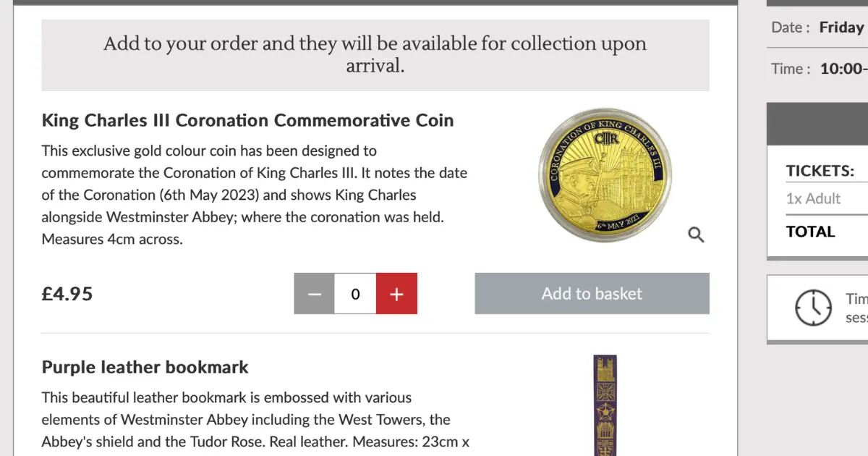
Task: Click the collection upon arrival banner
Action: click(375, 55)
